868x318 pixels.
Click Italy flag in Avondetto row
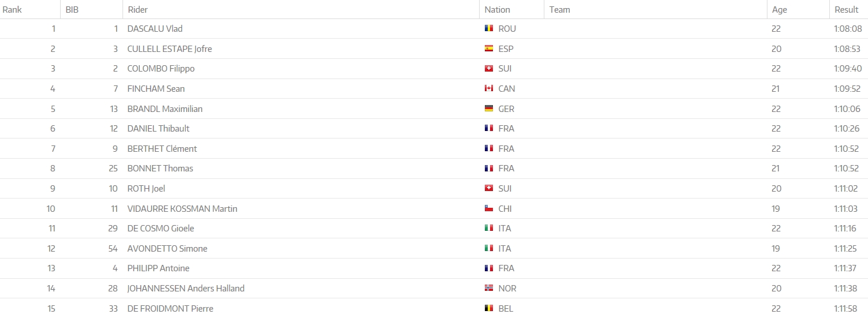(489, 248)
